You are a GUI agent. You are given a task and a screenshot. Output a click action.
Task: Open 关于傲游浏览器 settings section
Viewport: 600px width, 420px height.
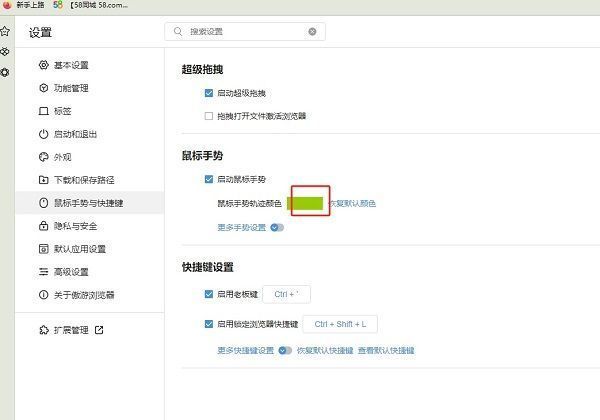pyautogui.click(x=84, y=295)
